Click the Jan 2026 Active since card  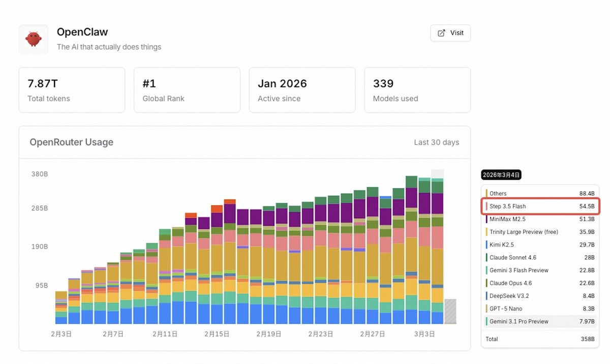[x=302, y=90]
